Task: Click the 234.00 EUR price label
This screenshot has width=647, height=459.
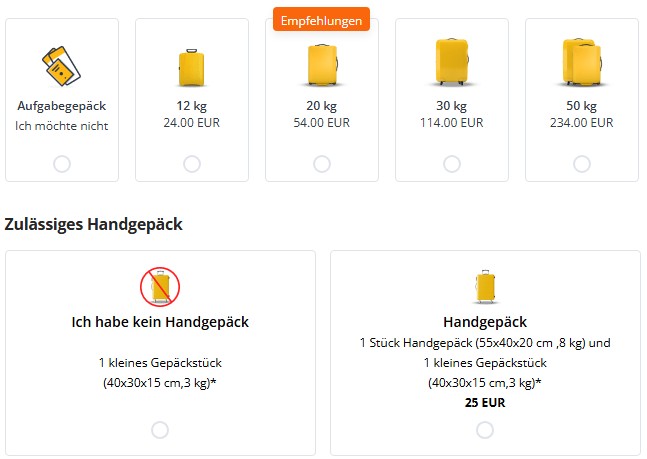Action: pyautogui.click(x=582, y=123)
